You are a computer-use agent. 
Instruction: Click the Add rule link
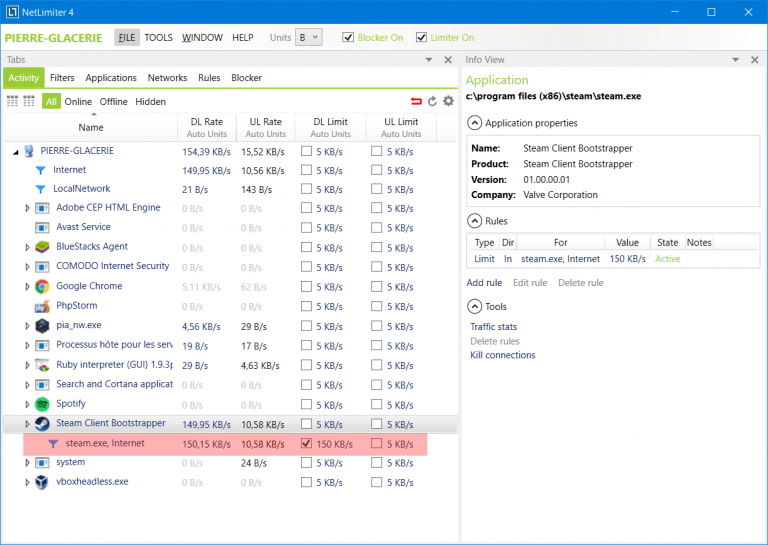click(x=484, y=283)
